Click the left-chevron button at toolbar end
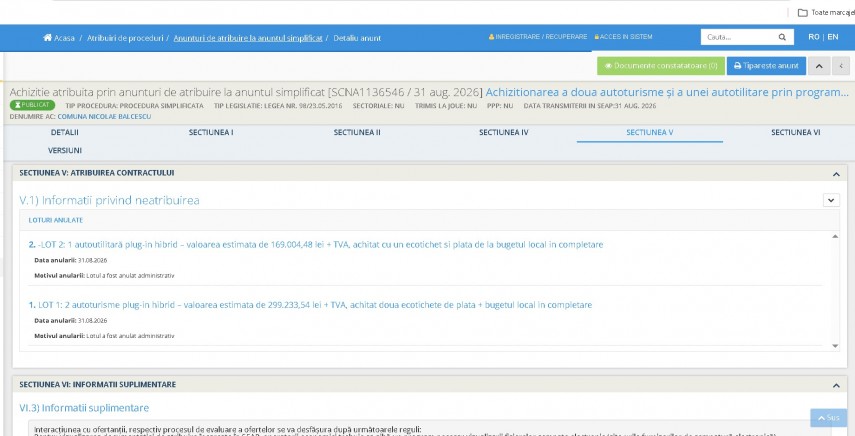 point(841,66)
